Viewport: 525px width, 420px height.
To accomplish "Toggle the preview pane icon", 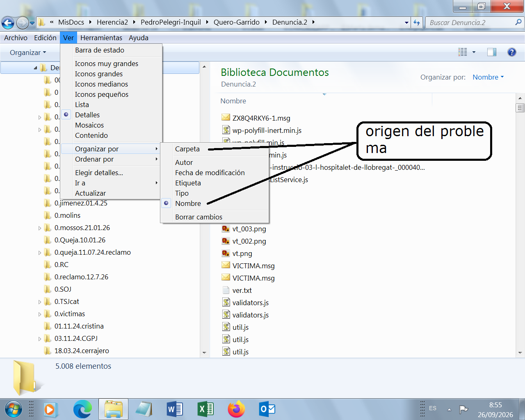I will [x=491, y=52].
